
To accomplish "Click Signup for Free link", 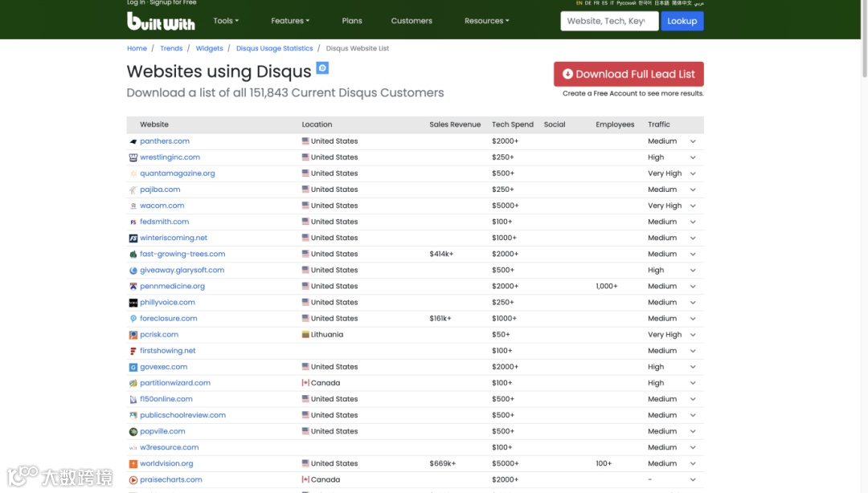I will coord(173,2).
